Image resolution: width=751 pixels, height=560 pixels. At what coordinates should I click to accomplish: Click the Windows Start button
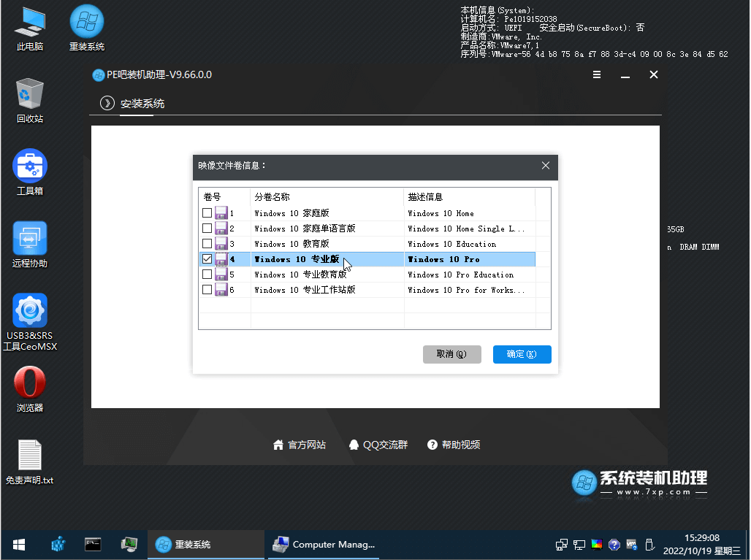click(x=19, y=545)
